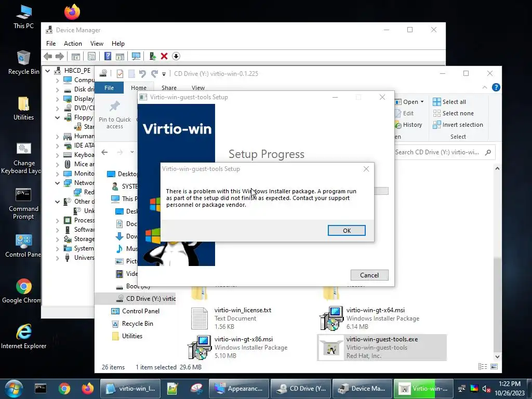Click the Redo icon in Explorer quick access toolbar

coord(155,74)
